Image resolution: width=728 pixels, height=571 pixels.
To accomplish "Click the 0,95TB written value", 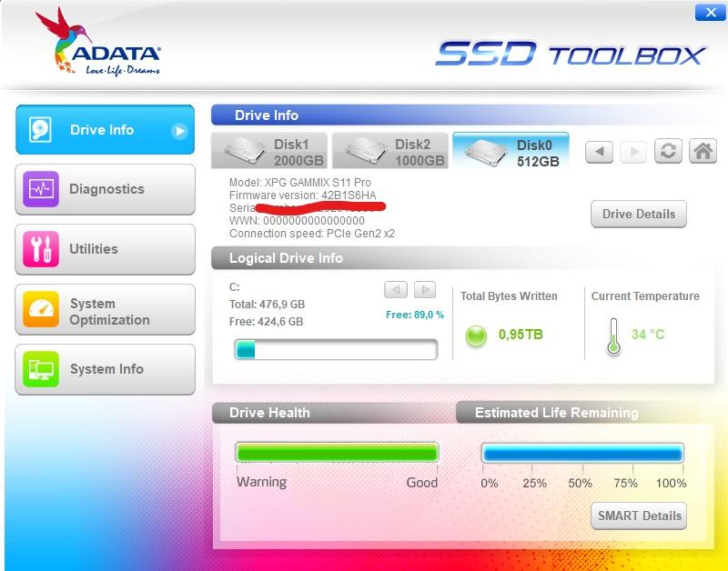I will pyautogui.click(x=521, y=335).
